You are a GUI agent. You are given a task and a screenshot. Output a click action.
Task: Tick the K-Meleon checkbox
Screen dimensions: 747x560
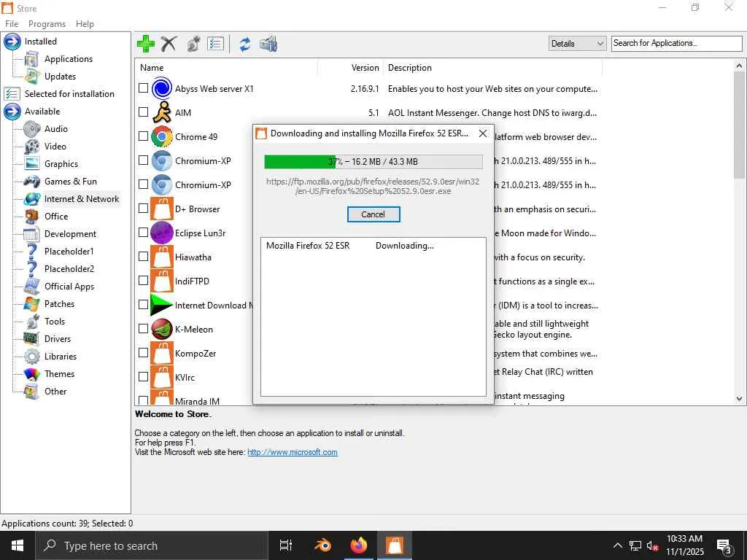coord(144,329)
